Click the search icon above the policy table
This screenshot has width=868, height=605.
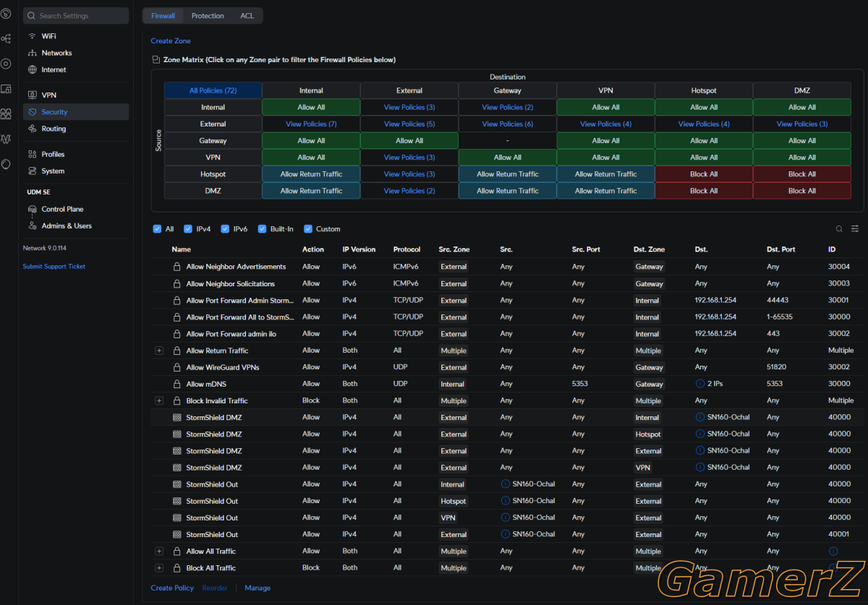[x=839, y=229]
